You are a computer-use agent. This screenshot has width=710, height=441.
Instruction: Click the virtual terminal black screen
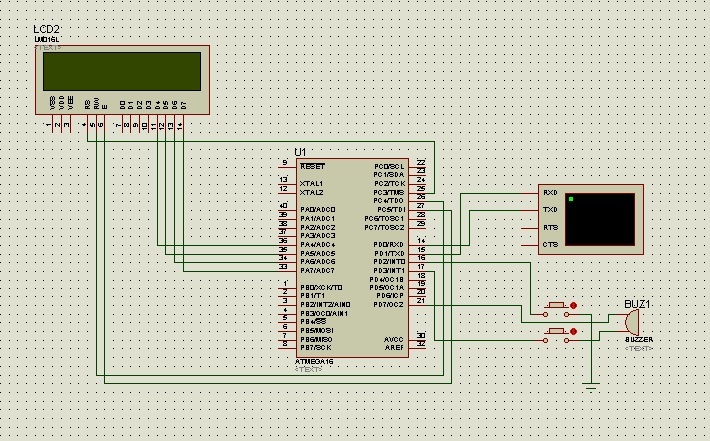coord(600,220)
